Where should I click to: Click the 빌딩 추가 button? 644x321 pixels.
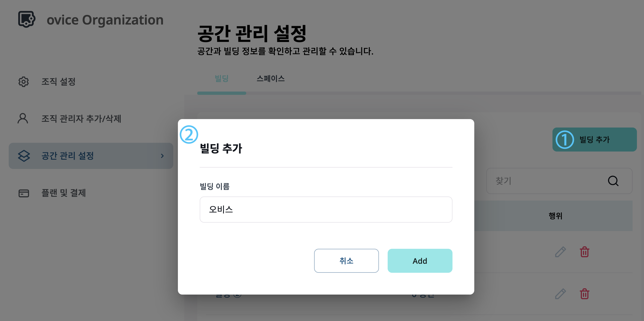tap(594, 140)
